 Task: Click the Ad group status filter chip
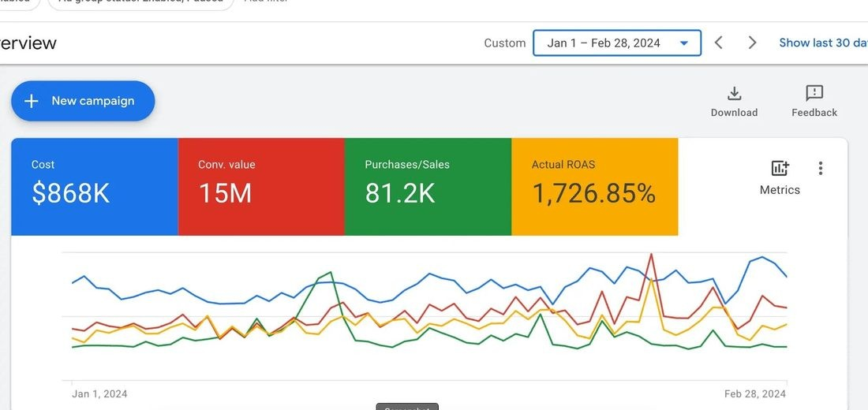coord(140,3)
